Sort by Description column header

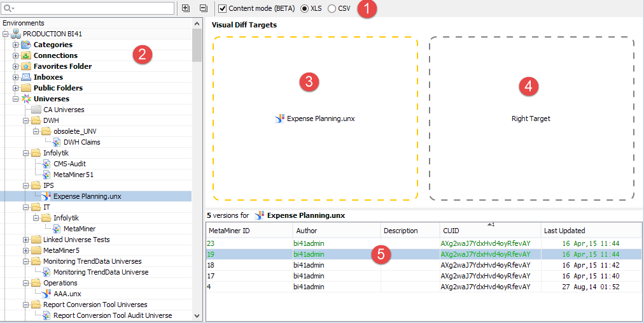click(410, 231)
